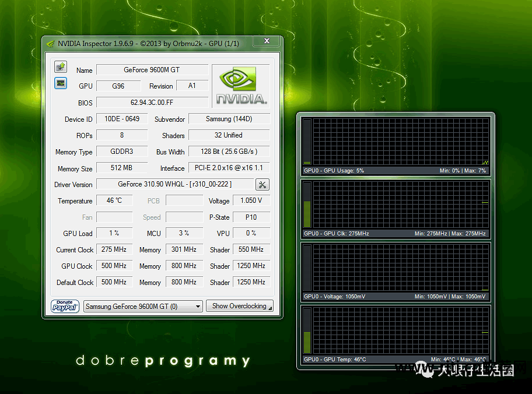The image size is (532, 394).
Task: Close the NVIDIA Inspector window
Action: tap(267, 41)
